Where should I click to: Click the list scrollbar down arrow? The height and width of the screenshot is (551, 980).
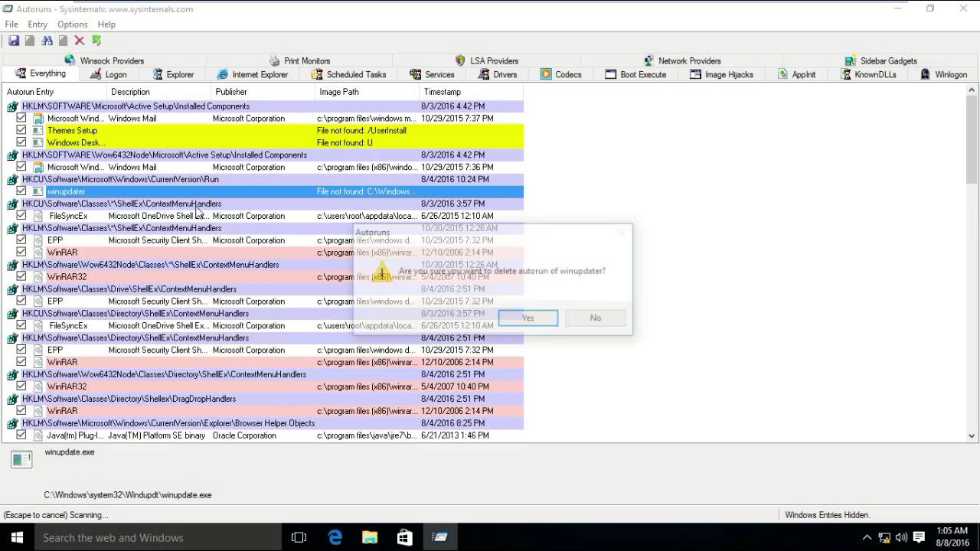(x=972, y=435)
